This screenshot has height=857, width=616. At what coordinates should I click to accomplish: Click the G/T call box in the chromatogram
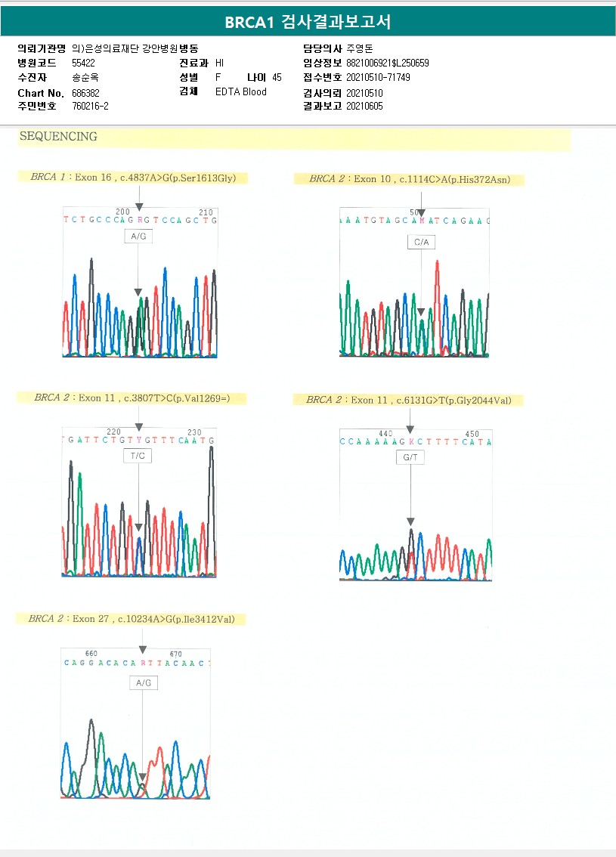410,458
